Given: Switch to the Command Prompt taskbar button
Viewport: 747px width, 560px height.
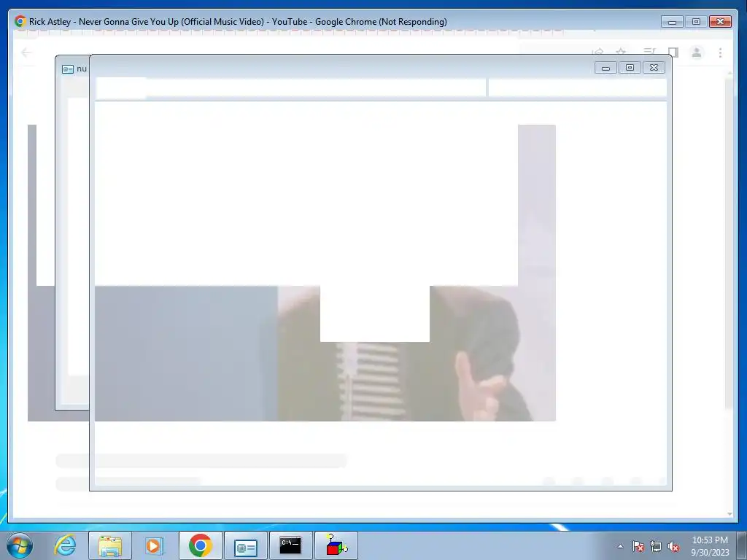Looking at the screenshot, I should click(290, 545).
